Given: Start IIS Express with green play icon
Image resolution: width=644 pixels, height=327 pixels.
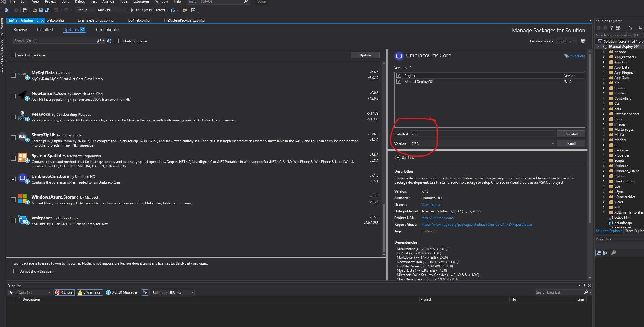Looking at the screenshot, I should [x=133, y=10].
